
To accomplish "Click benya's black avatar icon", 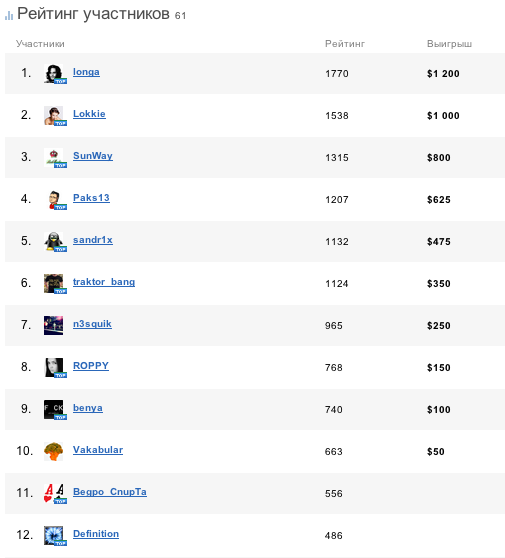I will point(54,410).
